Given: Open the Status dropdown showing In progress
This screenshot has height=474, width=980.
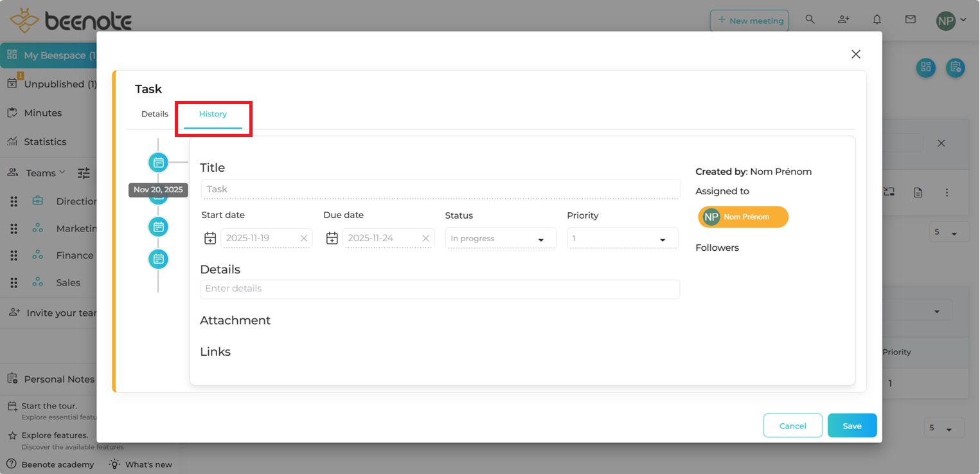Looking at the screenshot, I should [500, 239].
